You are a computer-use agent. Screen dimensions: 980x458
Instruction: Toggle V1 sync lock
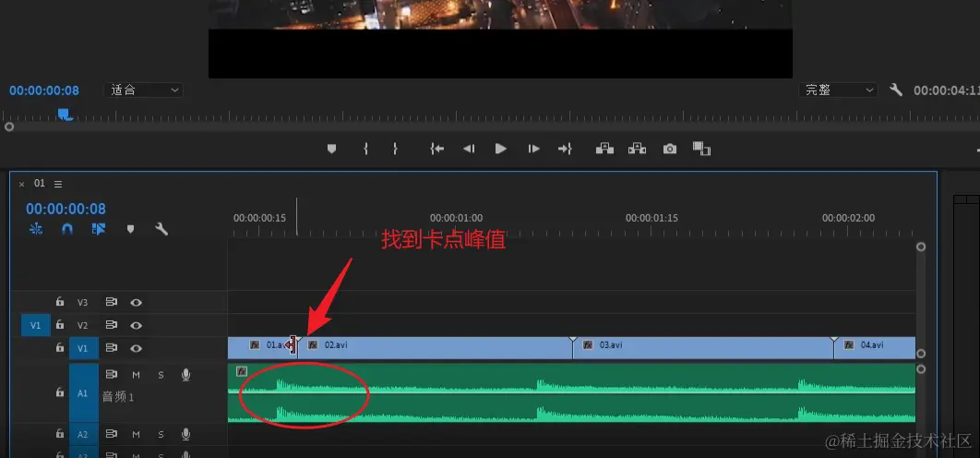click(x=112, y=348)
